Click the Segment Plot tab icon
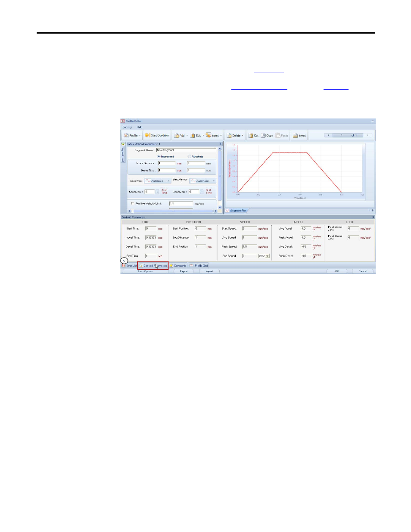Viewport: 411px width, 532px height. coord(227,211)
